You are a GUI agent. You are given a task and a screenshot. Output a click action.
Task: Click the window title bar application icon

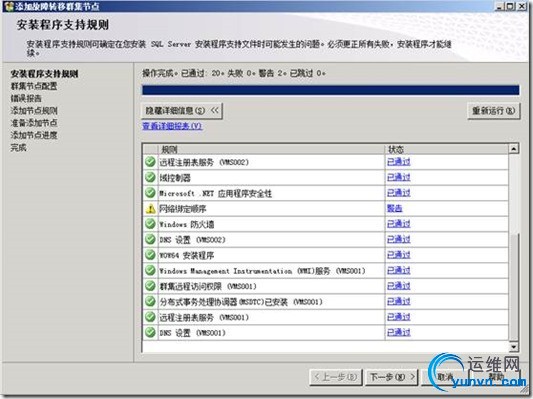(x=9, y=6)
